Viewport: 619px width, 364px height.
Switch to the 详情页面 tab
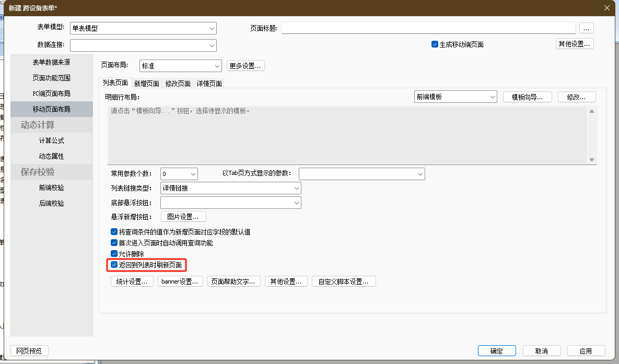(x=209, y=84)
